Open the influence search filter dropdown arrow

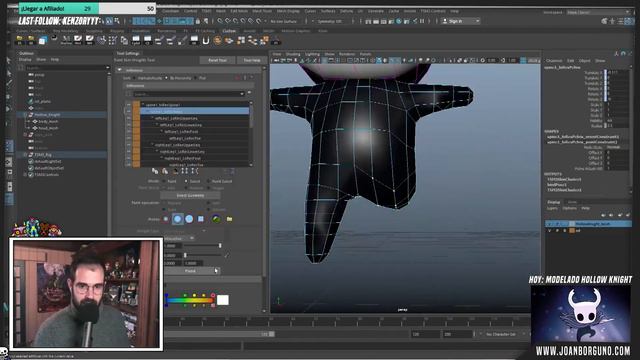click(242, 94)
